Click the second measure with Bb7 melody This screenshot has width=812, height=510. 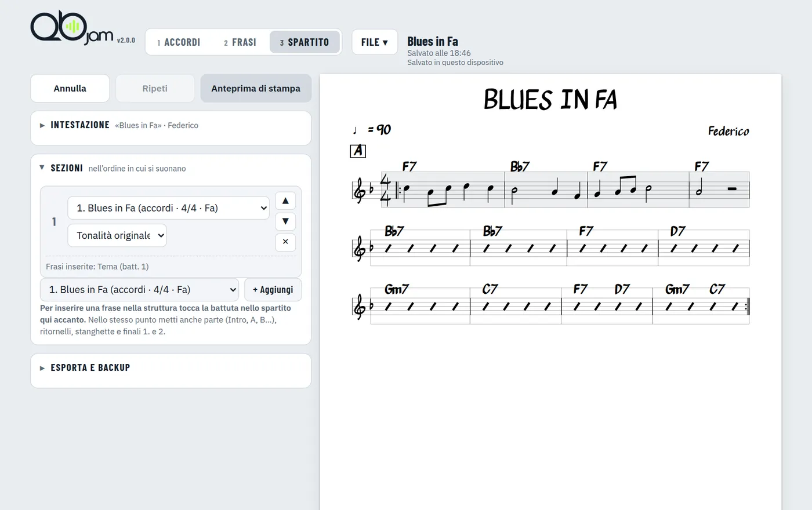pos(546,190)
